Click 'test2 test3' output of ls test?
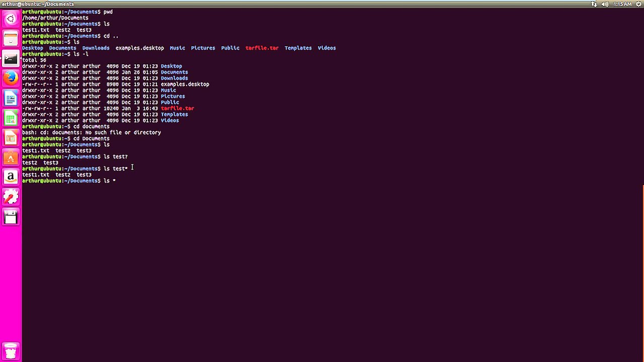This screenshot has width=644, height=362. point(40,162)
